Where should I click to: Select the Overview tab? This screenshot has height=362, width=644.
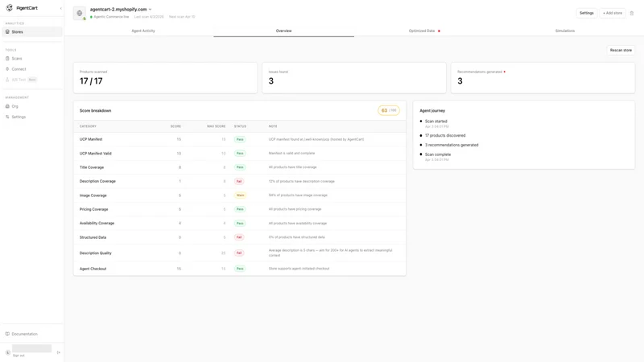click(x=284, y=31)
